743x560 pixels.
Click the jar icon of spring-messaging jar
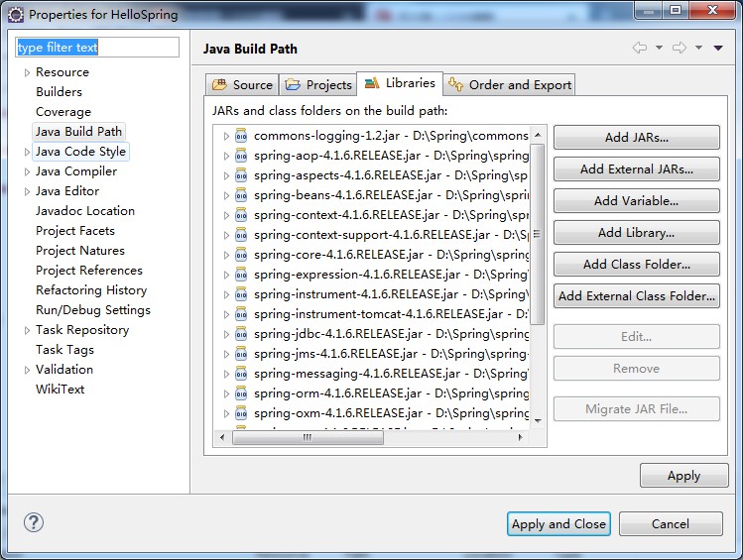pyautogui.click(x=241, y=374)
